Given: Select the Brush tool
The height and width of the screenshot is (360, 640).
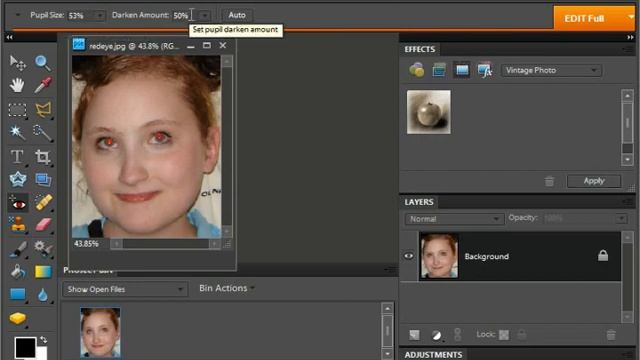Looking at the screenshot, I should (18, 248).
